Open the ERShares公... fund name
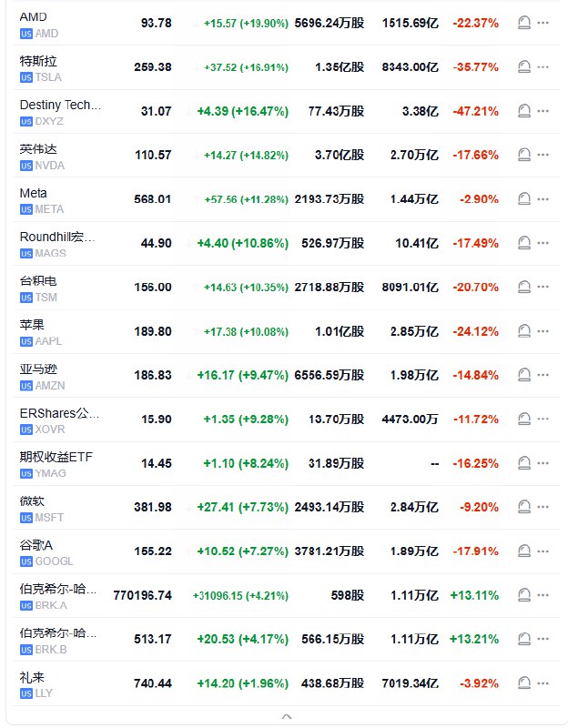Image resolution: width=568 pixels, height=728 pixels. click(x=59, y=413)
